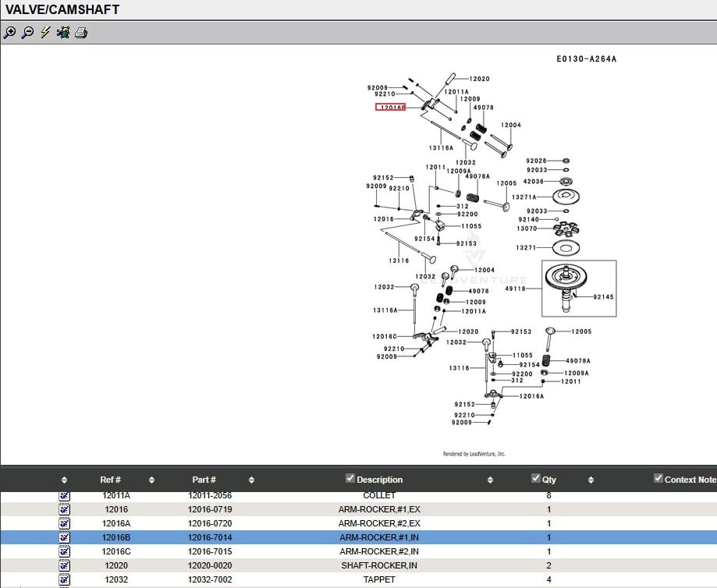Click the sort arrows right of Qty
717x588 pixels.
(591, 480)
